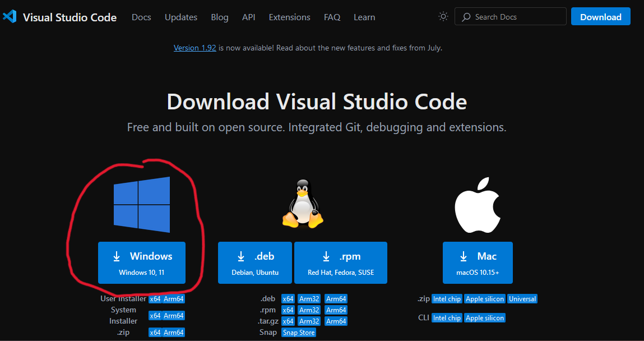Screen dimensions: 644x341
Task: Open the Docs menu item
Action: tap(141, 17)
